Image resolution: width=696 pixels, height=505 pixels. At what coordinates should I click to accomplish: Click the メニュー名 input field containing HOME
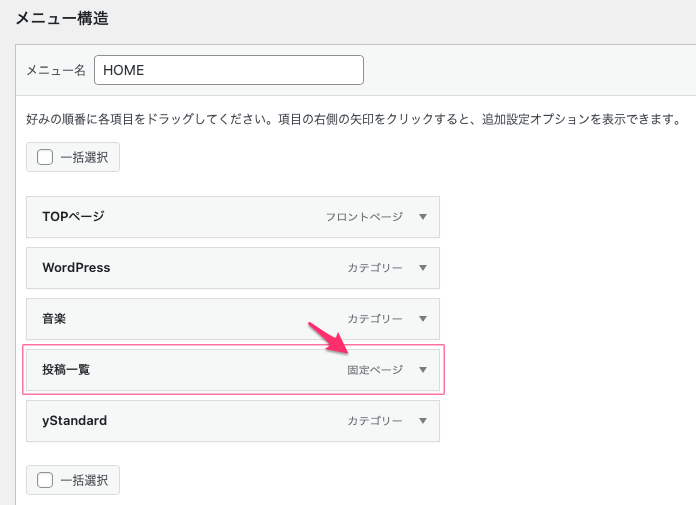228,70
